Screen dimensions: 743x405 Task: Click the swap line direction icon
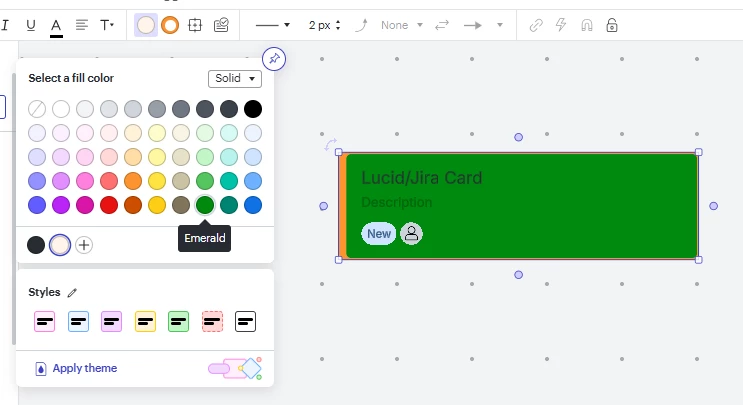442,25
